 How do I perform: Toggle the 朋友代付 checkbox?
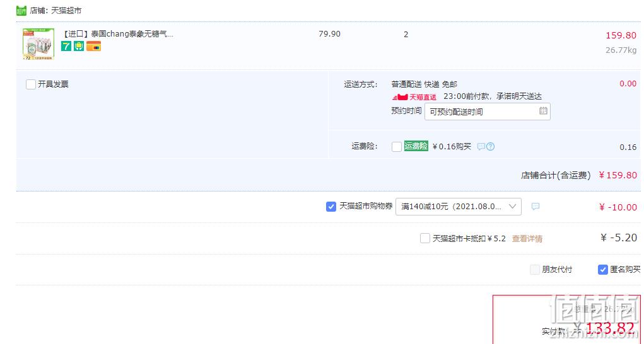coord(534,270)
